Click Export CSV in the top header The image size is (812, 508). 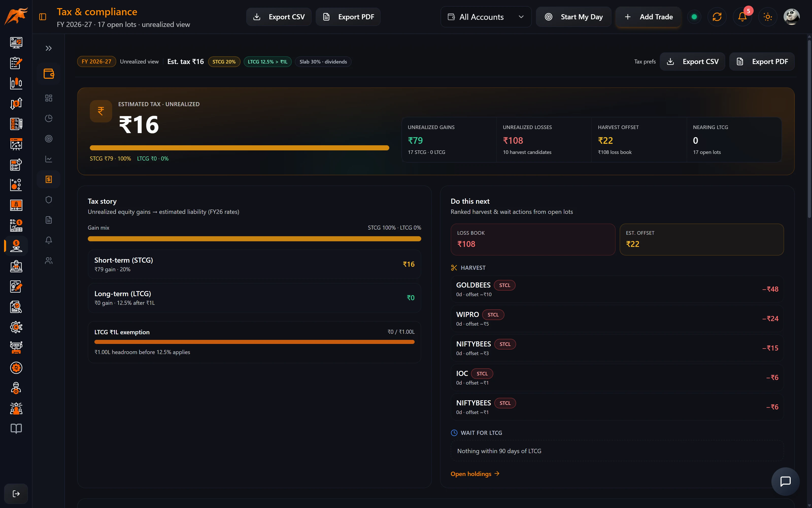point(279,17)
